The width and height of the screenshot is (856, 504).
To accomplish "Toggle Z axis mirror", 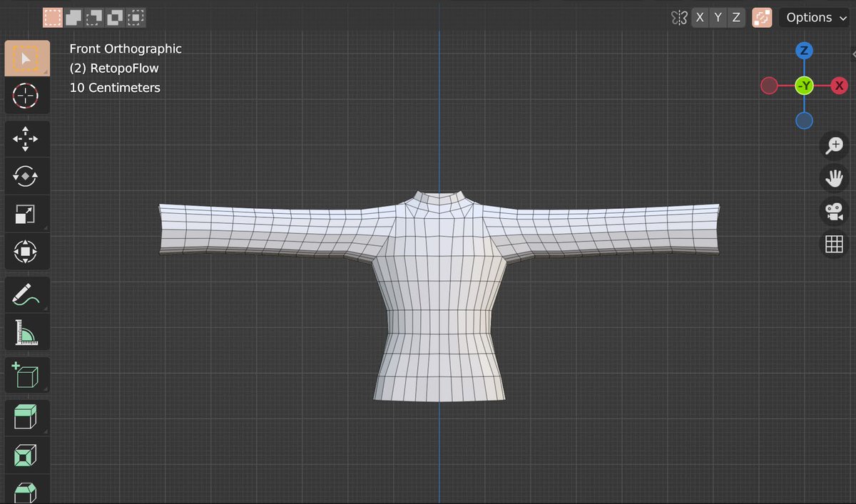I will click(x=736, y=18).
